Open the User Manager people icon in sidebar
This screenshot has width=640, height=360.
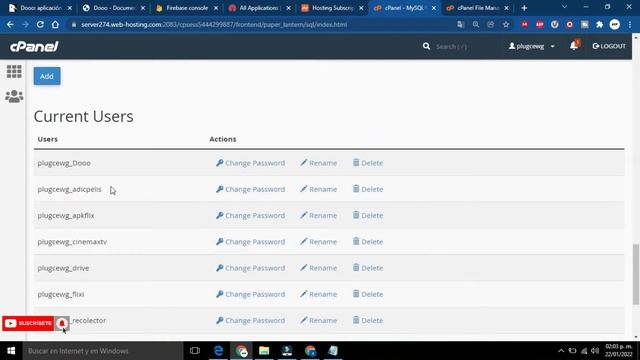14,97
